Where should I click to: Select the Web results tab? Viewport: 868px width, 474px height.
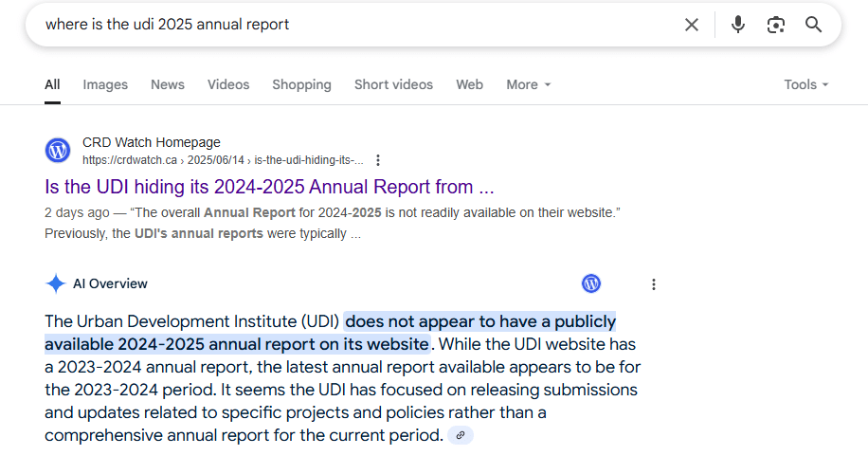tap(469, 84)
